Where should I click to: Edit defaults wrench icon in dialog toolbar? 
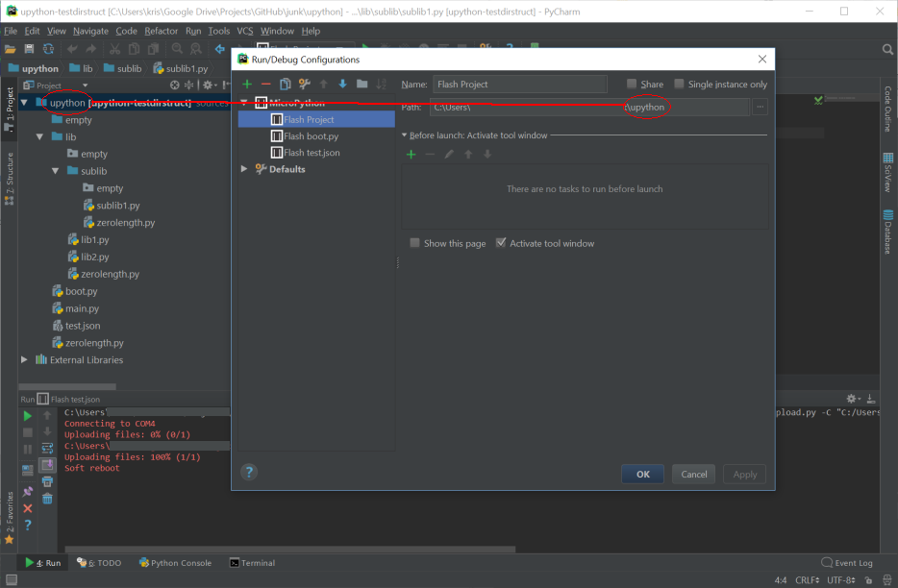pyautogui.click(x=304, y=85)
